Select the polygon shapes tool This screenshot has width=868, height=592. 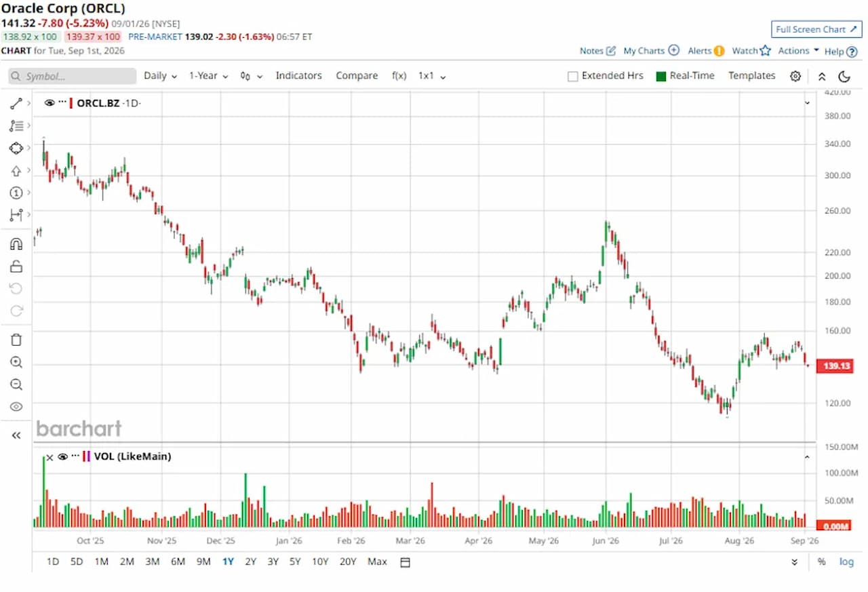[16, 148]
